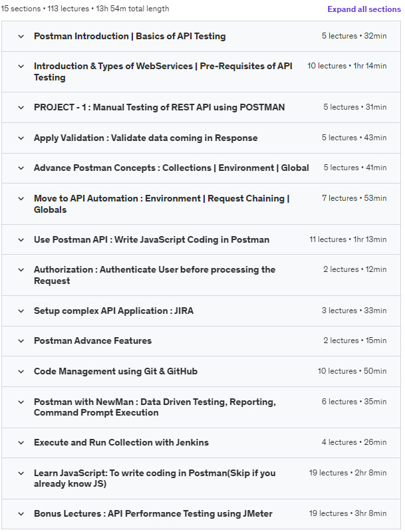Click '6 lectures • 35min' duration text
The height and width of the screenshot is (532, 405).
(x=354, y=402)
